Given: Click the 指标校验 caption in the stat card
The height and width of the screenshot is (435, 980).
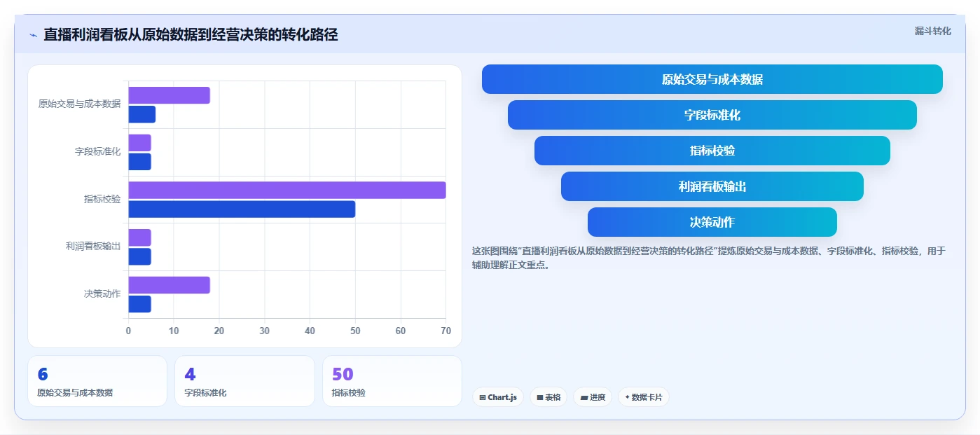Looking at the screenshot, I should pyautogui.click(x=349, y=393).
